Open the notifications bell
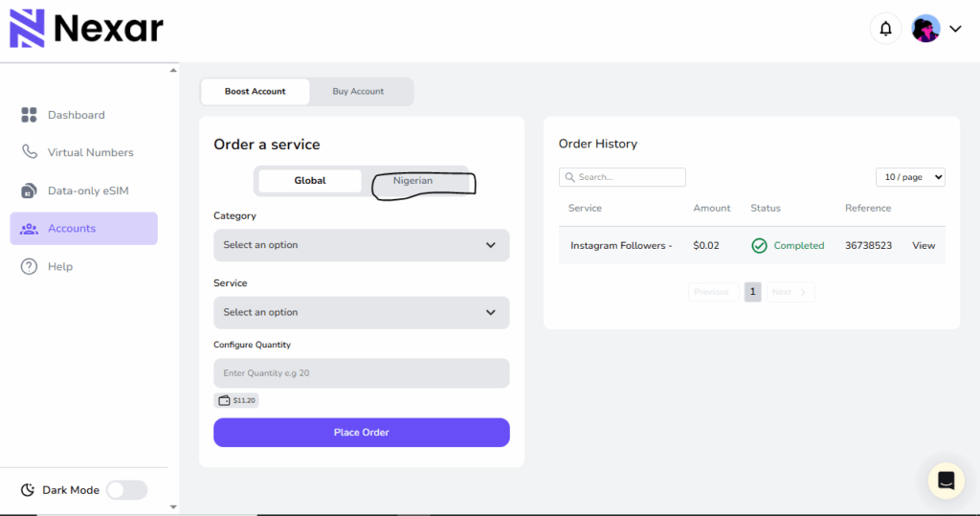This screenshot has width=980, height=516. (885, 29)
